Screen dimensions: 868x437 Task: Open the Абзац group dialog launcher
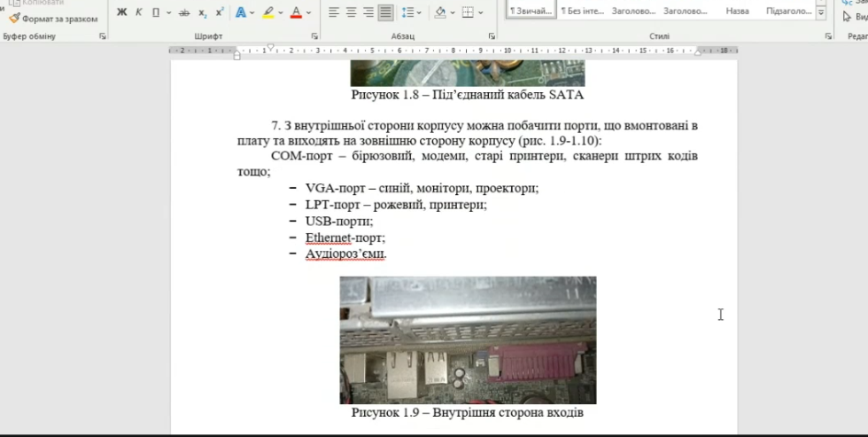(492, 36)
